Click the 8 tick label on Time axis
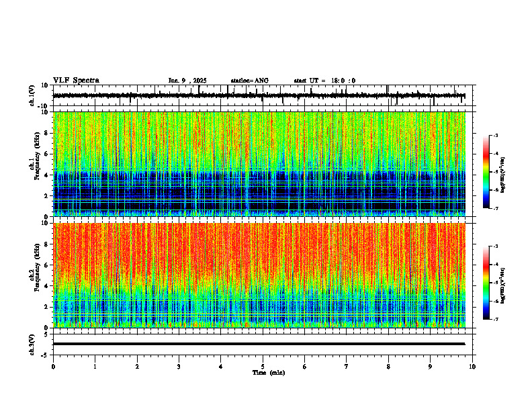The width and height of the screenshot is (532, 411). coord(388,367)
